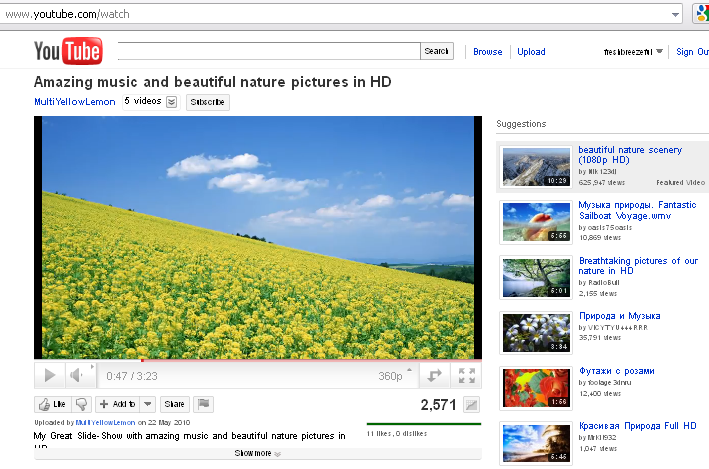Click the YouTube logo

tap(68, 51)
